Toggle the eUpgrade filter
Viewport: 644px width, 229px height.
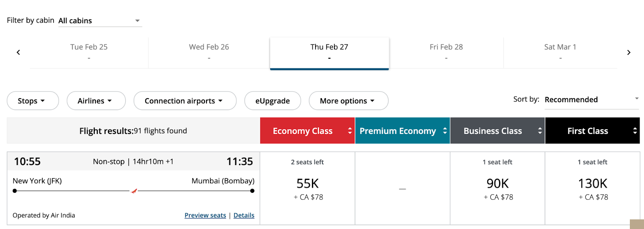tap(272, 101)
